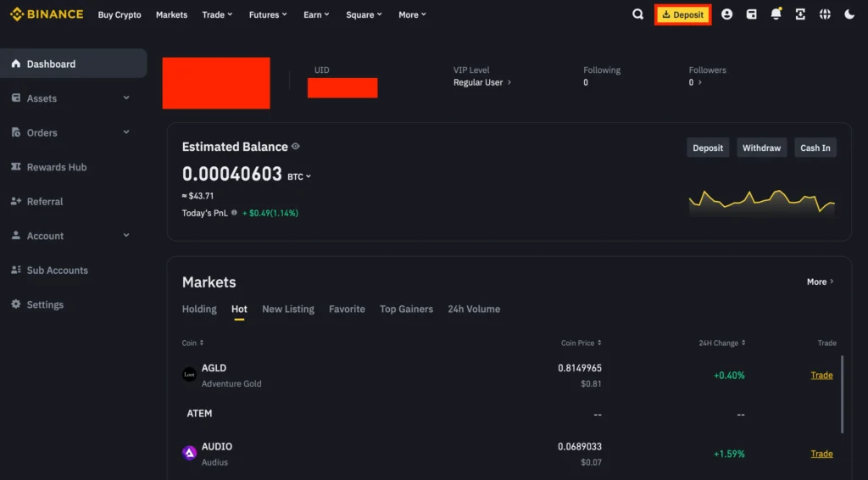Viewport: 868px width, 480px height.
Task: Click the Sub Accounts icon
Action: (15, 270)
